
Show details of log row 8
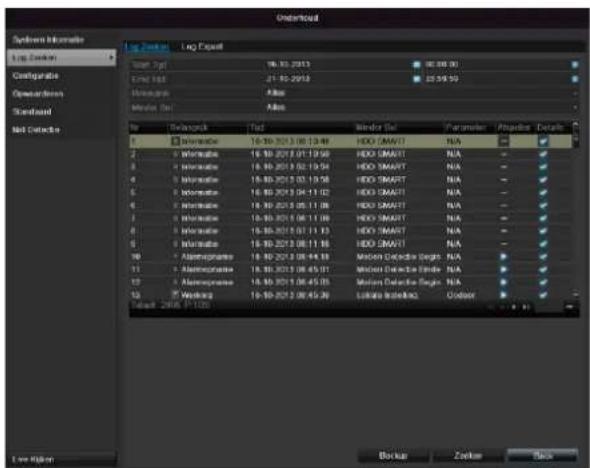click(x=543, y=231)
